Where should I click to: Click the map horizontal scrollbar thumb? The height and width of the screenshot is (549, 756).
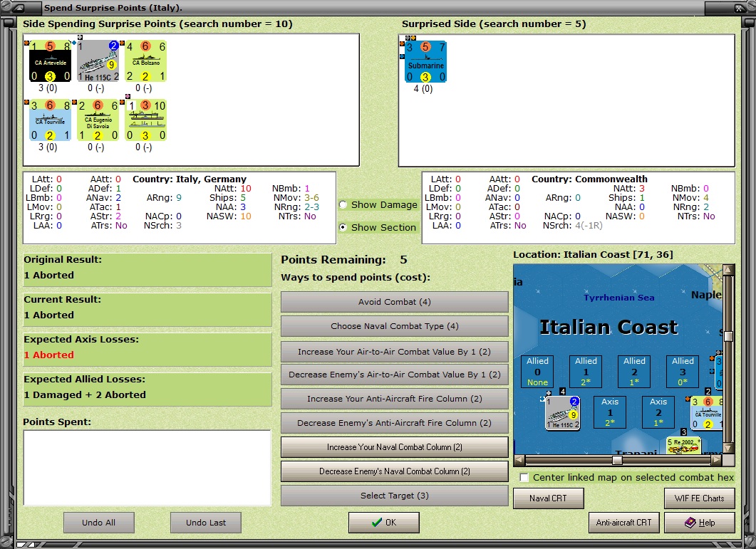point(617,460)
